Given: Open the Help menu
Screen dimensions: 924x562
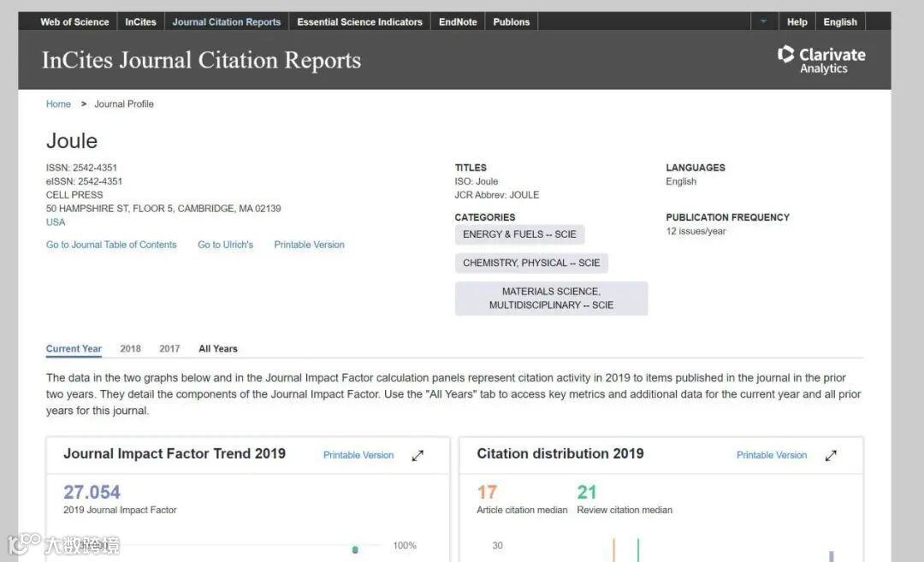Looking at the screenshot, I should pyautogui.click(x=797, y=21).
